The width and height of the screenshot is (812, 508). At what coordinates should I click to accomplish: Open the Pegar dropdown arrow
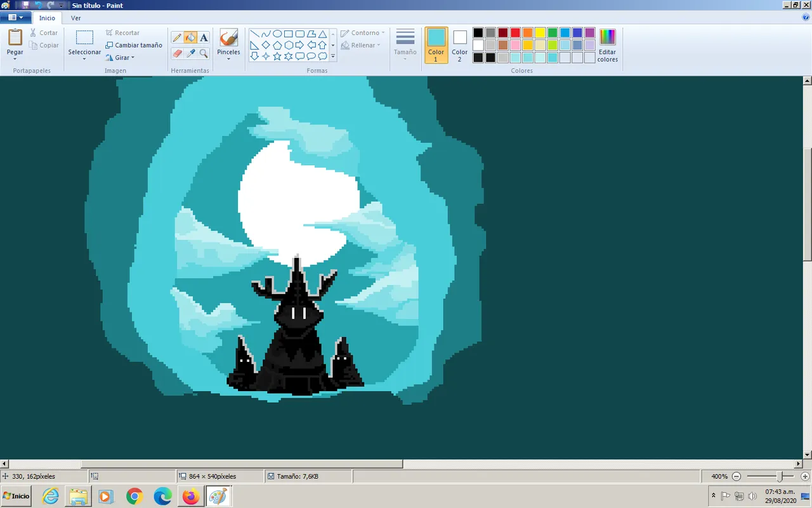coord(15,59)
